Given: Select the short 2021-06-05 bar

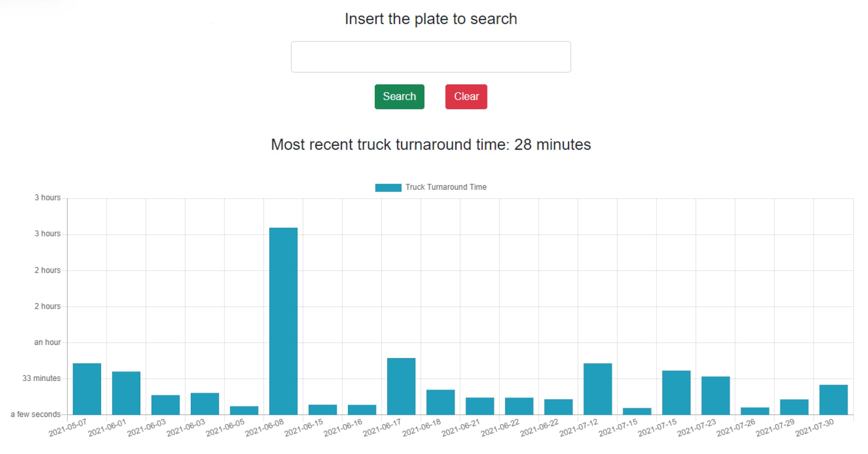Looking at the screenshot, I should pyautogui.click(x=244, y=410).
